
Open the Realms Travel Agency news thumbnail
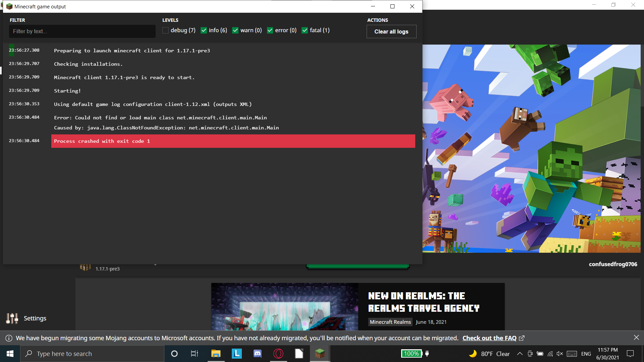coord(284,307)
